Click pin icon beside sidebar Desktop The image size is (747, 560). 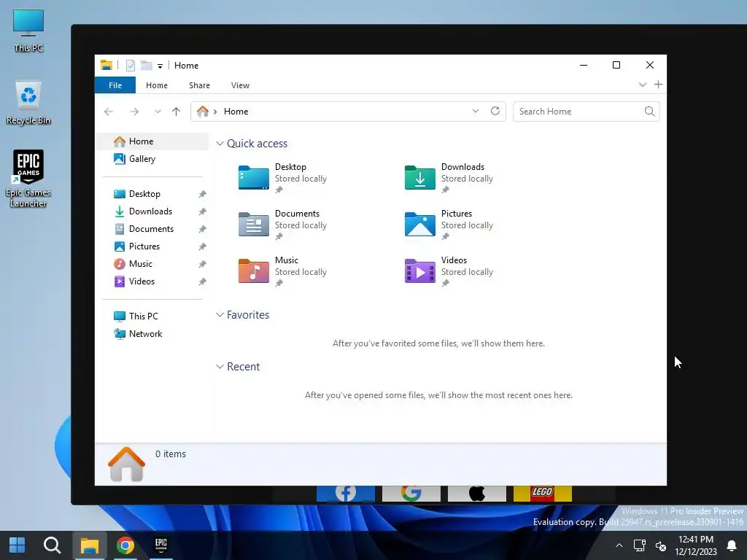coord(203,194)
